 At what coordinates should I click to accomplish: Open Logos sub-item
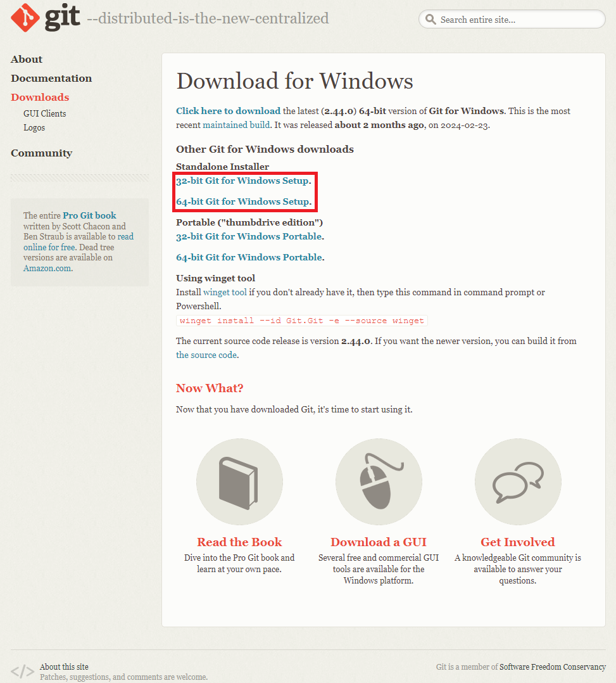(x=34, y=127)
